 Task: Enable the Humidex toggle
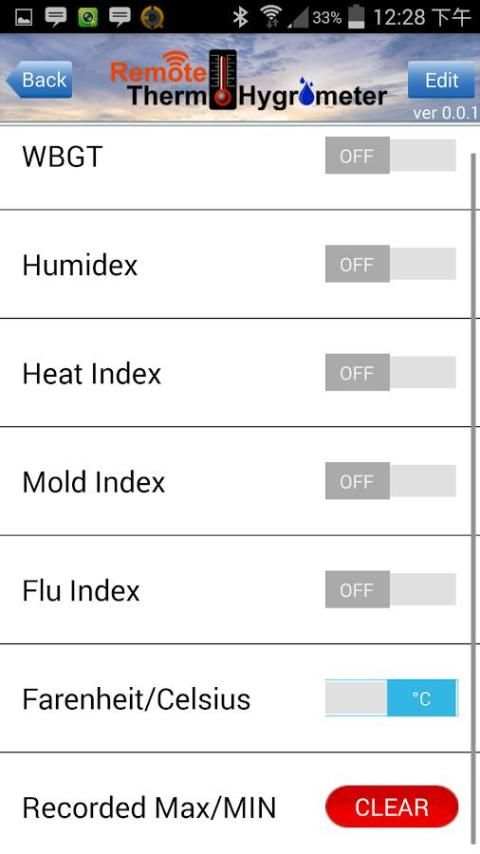[x=391, y=264]
